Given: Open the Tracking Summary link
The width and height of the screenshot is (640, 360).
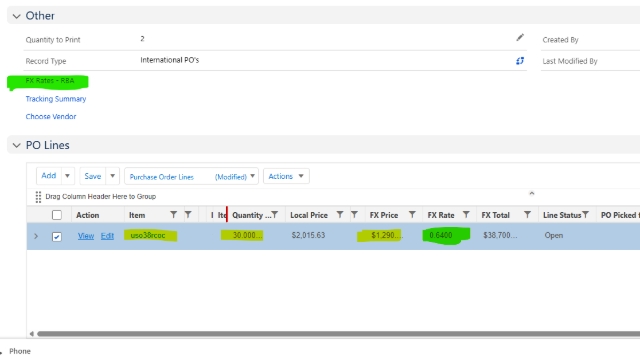Looking at the screenshot, I should point(56,99).
